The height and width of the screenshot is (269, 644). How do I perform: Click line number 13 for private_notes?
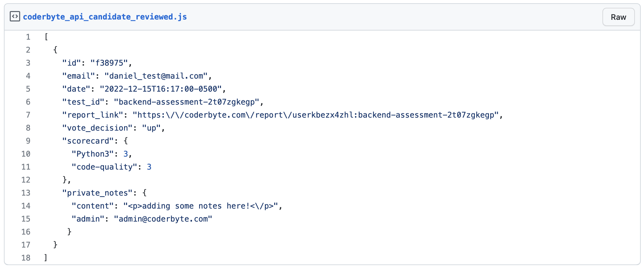pyautogui.click(x=26, y=193)
